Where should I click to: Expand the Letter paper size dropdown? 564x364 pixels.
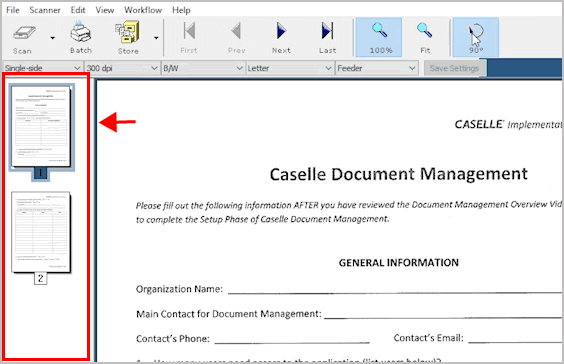[x=289, y=68]
